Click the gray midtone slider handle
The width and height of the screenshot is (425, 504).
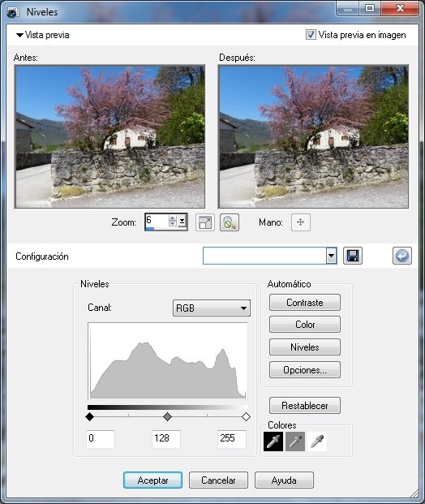167,417
